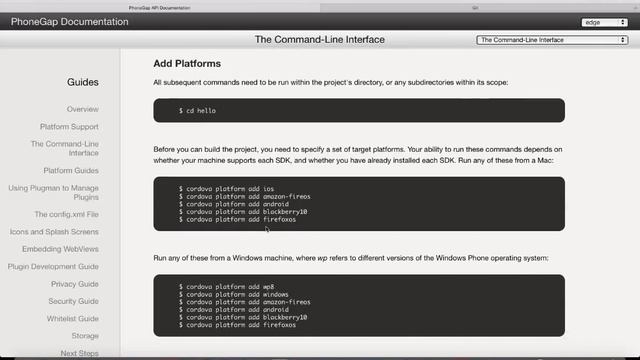Click Windows 'cordova platform add android' line
This screenshot has height=360, width=640.
click(233, 310)
